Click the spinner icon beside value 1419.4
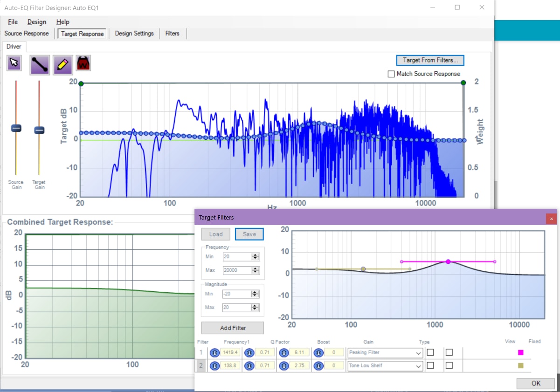 [215, 353]
